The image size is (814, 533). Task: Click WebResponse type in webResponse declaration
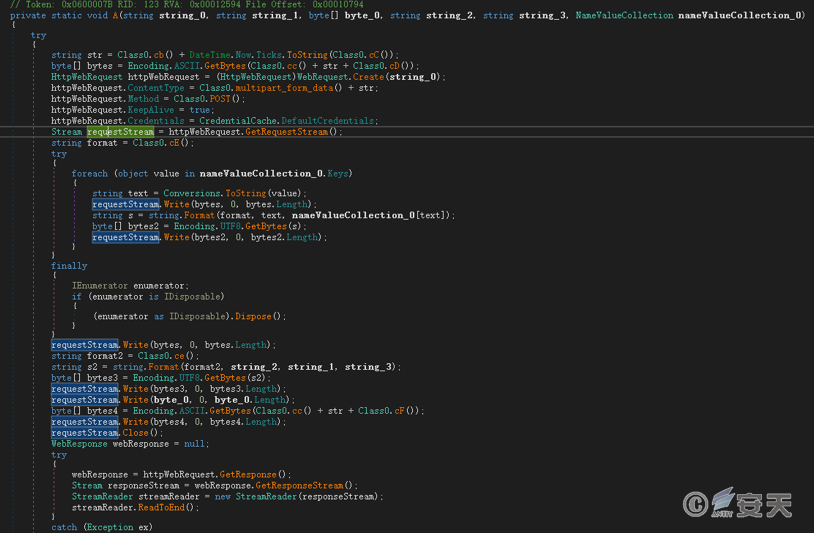(x=79, y=444)
